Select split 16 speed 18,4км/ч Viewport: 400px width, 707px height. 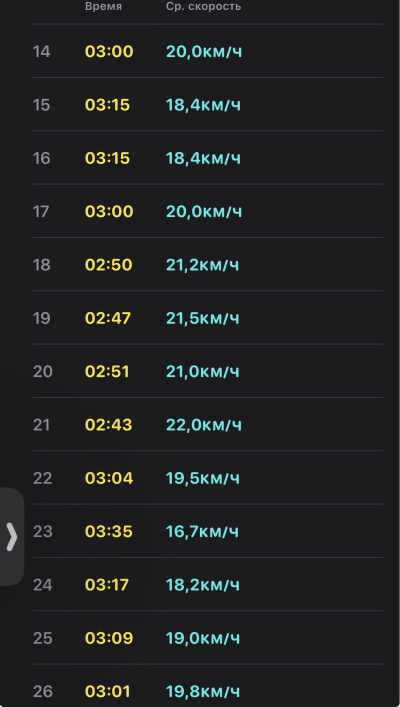(203, 158)
